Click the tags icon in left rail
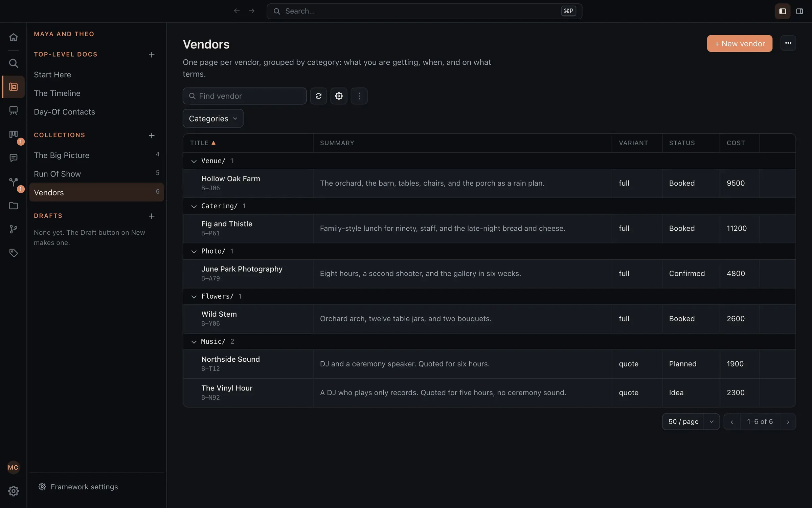This screenshot has height=508, width=812. pyautogui.click(x=13, y=253)
